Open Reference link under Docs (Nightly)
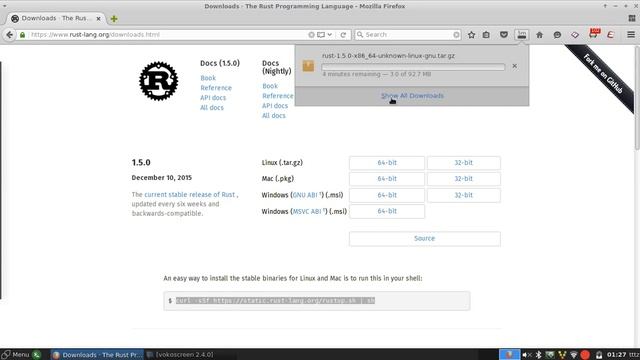This screenshot has height=360, width=640. 278,96
